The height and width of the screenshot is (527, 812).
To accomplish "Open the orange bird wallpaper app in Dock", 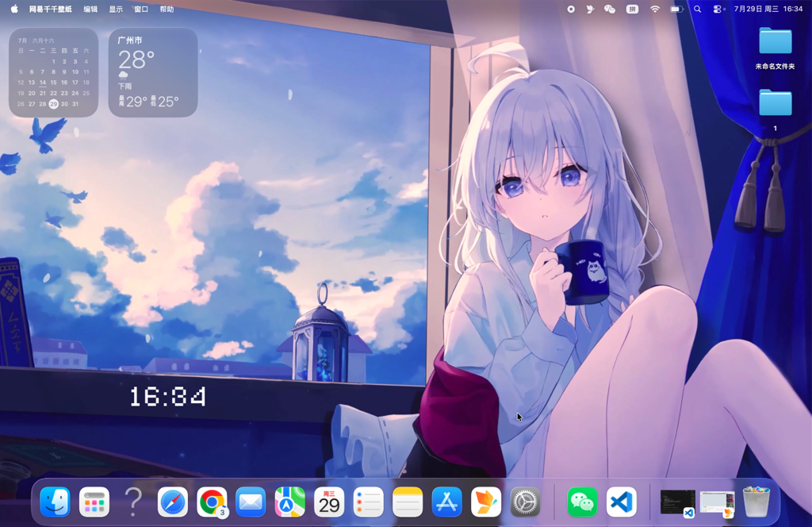I will (486, 502).
